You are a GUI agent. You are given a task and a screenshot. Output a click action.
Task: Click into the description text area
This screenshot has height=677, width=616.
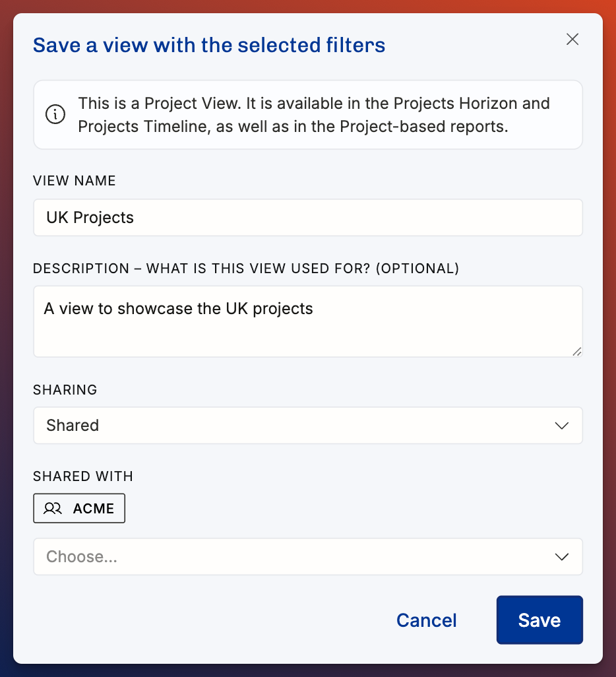(x=308, y=321)
